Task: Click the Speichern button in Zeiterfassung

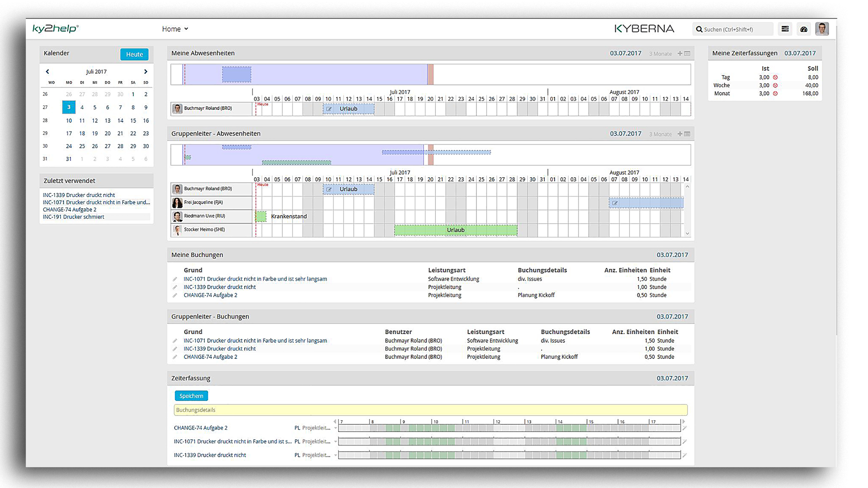Action: click(x=191, y=395)
